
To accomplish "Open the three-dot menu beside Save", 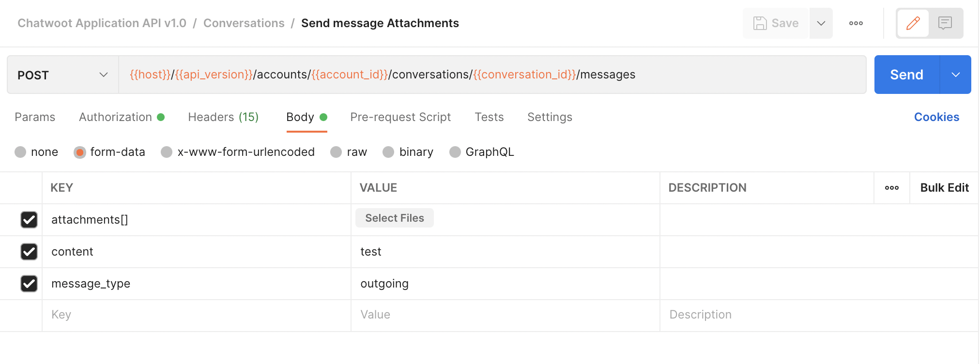I will 856,23.
